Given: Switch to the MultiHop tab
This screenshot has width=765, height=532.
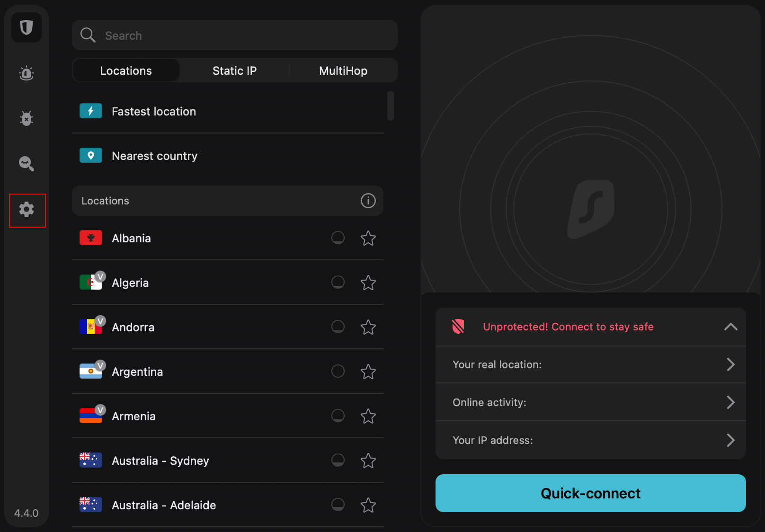Looking at the screenshot, I should (x=343, y=70).
